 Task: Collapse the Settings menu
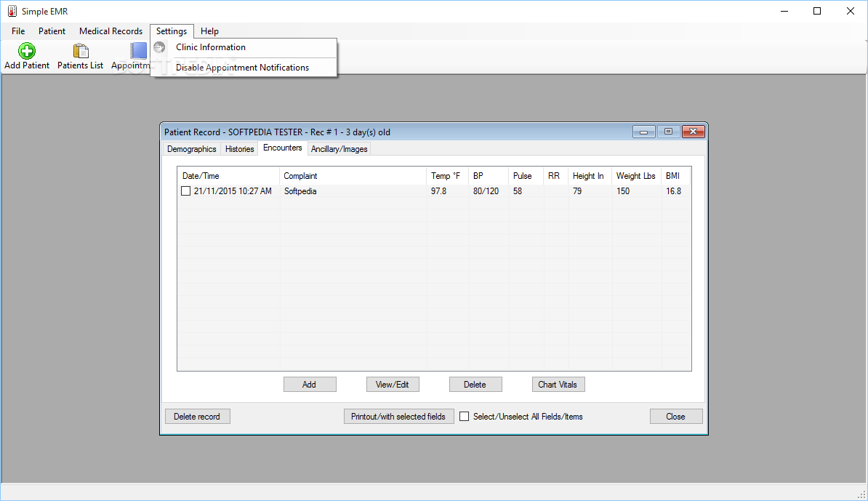pyautogui.click(x=172, y=31)
